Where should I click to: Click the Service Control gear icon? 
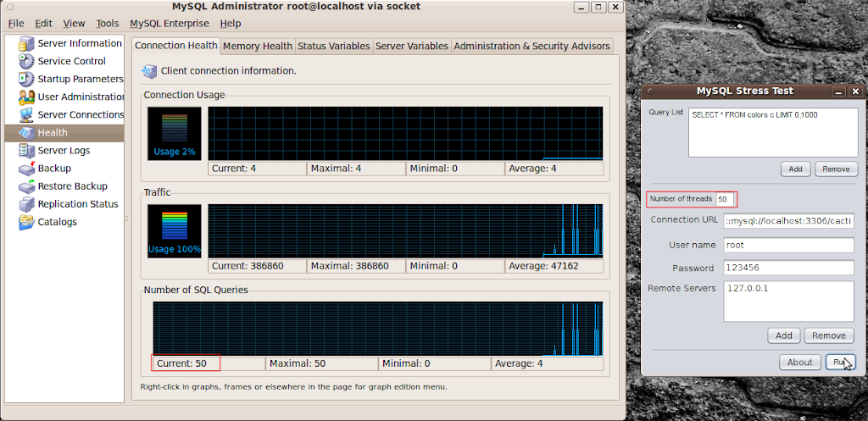pyautogui.click(x=26, y=61)
